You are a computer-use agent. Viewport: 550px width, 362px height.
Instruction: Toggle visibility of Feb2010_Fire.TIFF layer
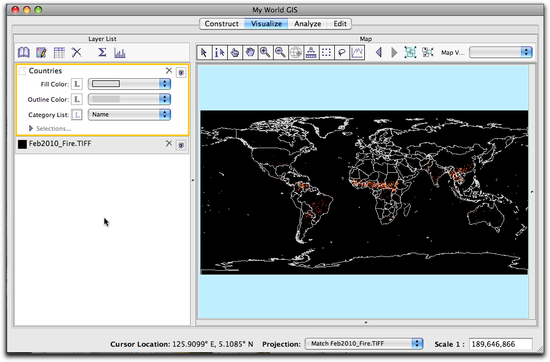181,145
